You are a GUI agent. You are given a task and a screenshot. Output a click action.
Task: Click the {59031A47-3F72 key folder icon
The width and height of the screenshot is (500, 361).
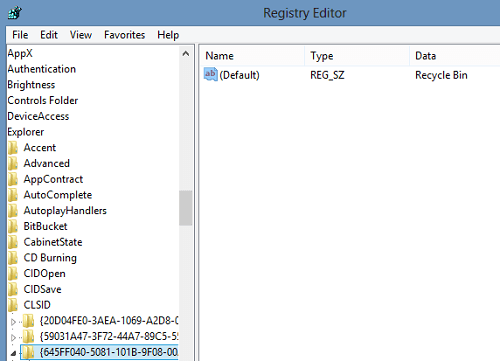click(29, 336)
